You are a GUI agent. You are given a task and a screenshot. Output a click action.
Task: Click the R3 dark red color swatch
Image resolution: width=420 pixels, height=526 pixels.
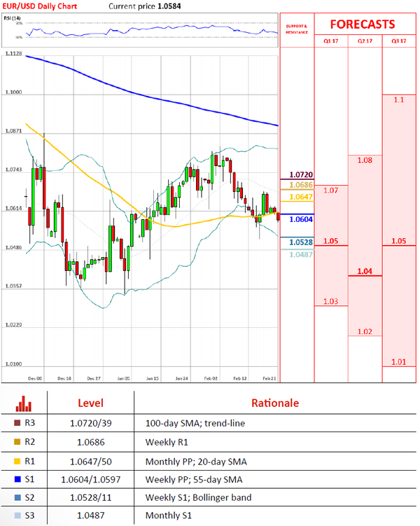17,423
